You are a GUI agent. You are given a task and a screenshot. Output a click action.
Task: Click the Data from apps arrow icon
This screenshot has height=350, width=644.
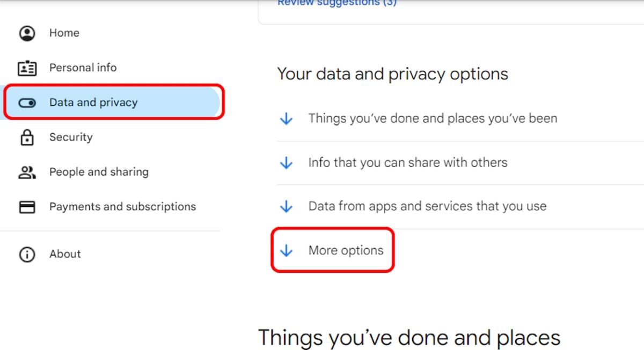[x=286, y=206]
